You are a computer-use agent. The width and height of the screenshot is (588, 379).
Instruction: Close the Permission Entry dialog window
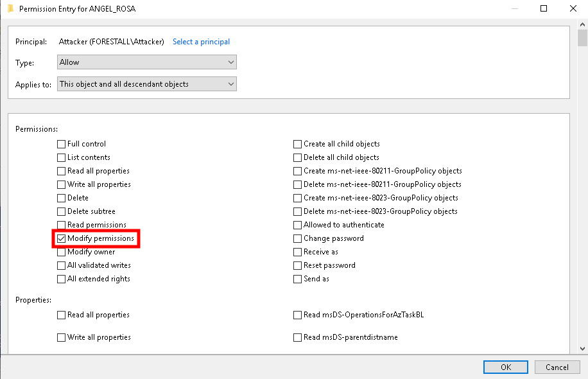coord(573,9)
